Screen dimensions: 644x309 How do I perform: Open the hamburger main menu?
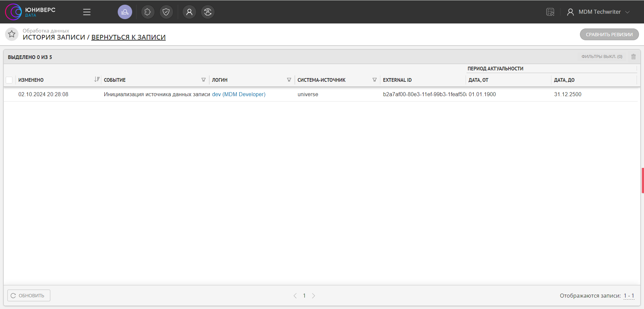tap(87, 12)
